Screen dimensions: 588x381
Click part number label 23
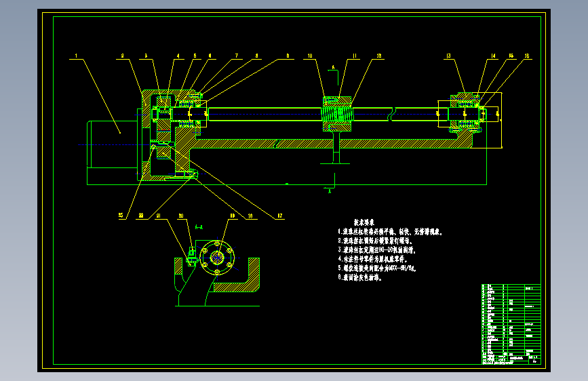click(121, 216)
